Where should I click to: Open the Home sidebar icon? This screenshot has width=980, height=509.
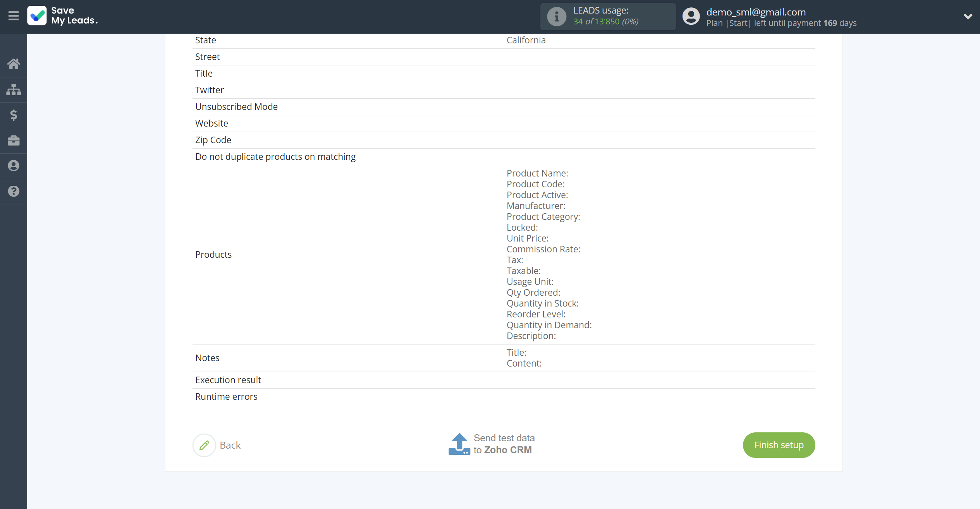pos(14,64)
